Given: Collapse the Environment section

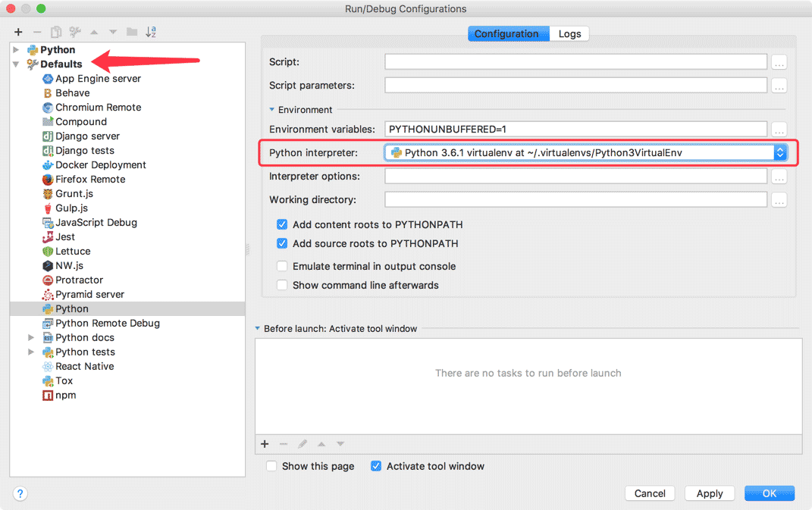Looking at the screenshot, I should click(x=272, y=110).
